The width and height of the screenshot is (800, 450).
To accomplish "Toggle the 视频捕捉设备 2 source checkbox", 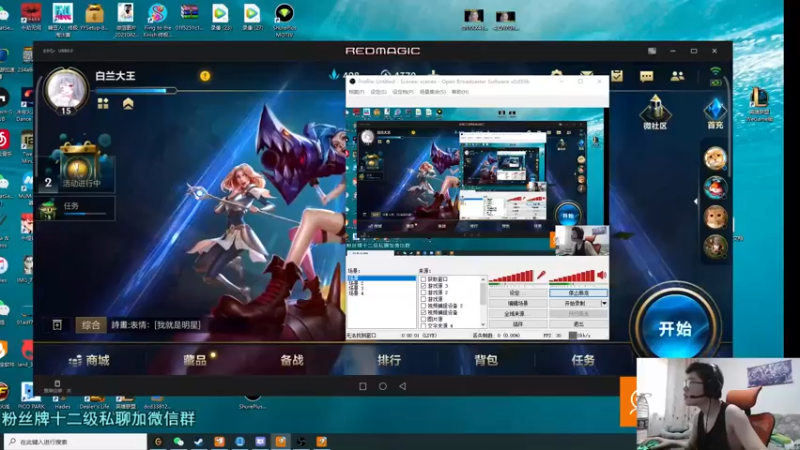I will coord(423,306).
